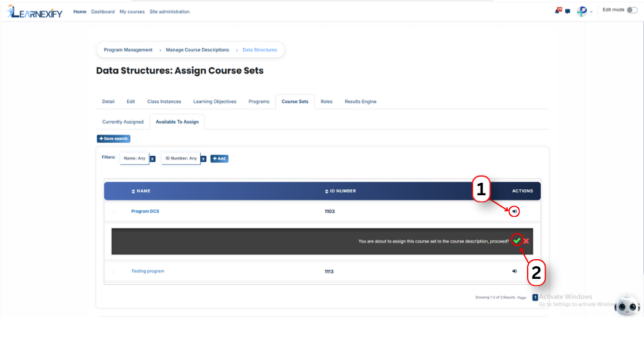Select the Available To Assign sub-tab
644x338 pixels.
point(177,122)
